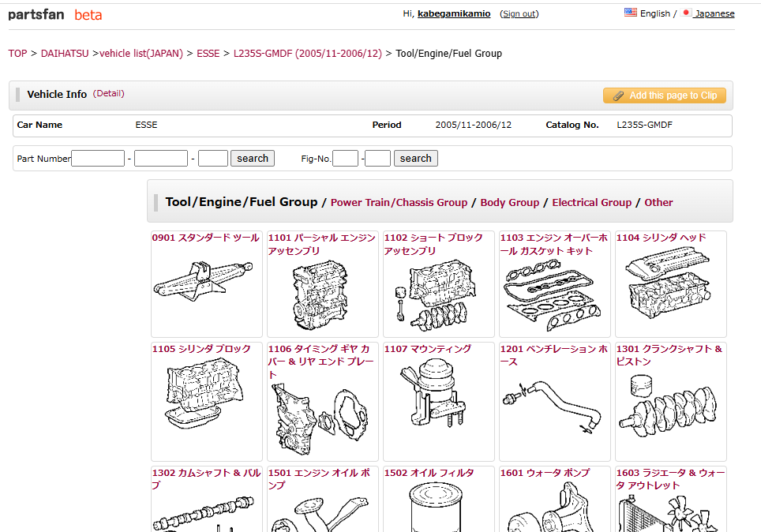Switch to Body Group

(510, 203)
